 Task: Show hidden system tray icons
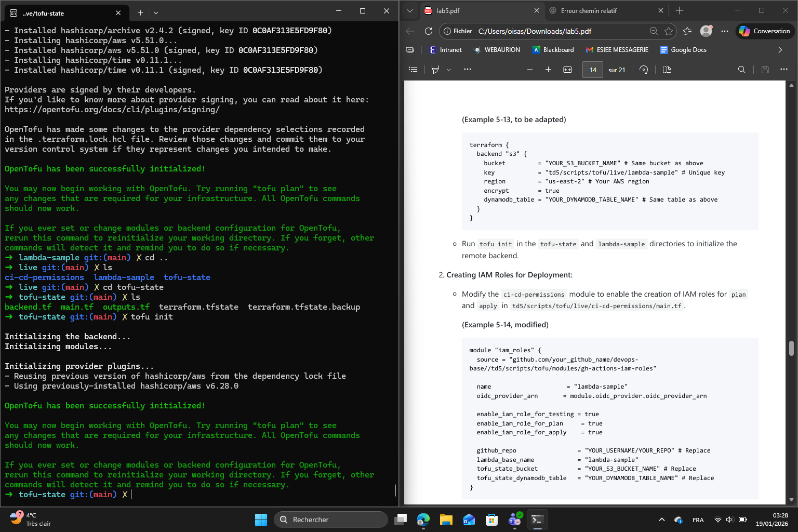[x=661, y=520]
